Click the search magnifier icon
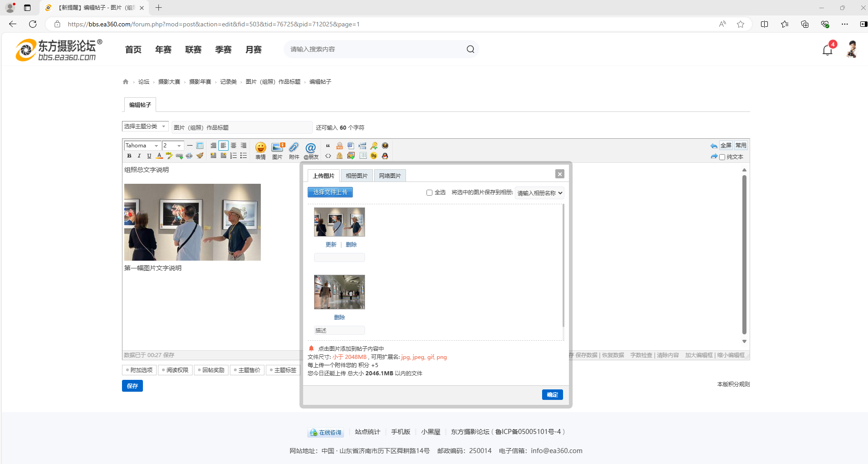 coord(470,49)
